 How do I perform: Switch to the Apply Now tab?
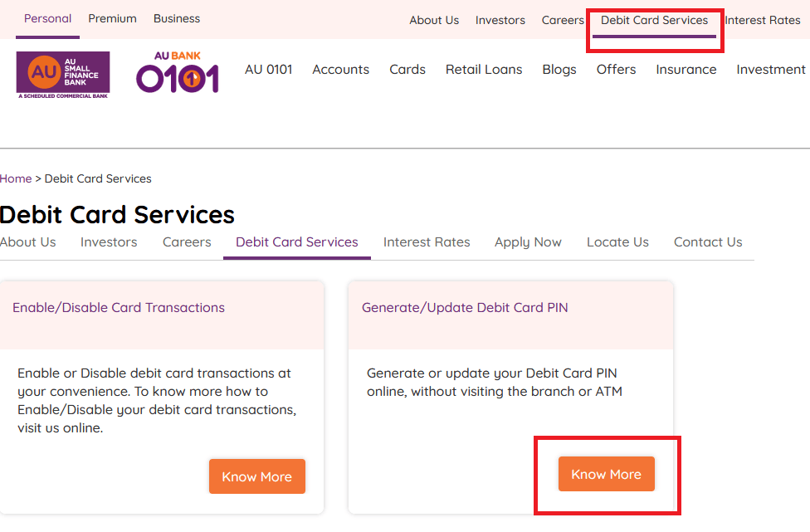[x=528, y=242]
